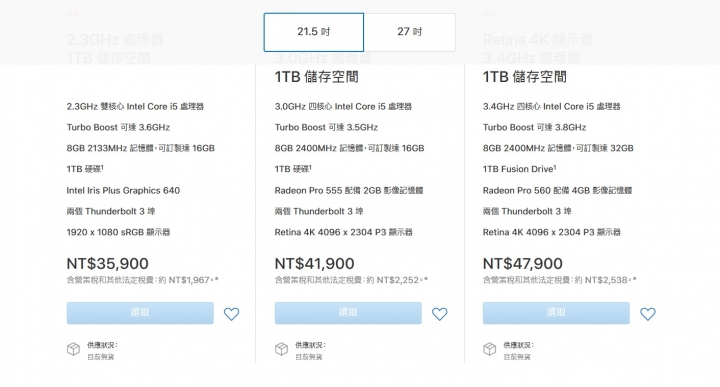Screen dimensions: 720x387
Task: Open footnote 1 beside 1TB 硬碟 in middle column
Action: tap(310, 167)
